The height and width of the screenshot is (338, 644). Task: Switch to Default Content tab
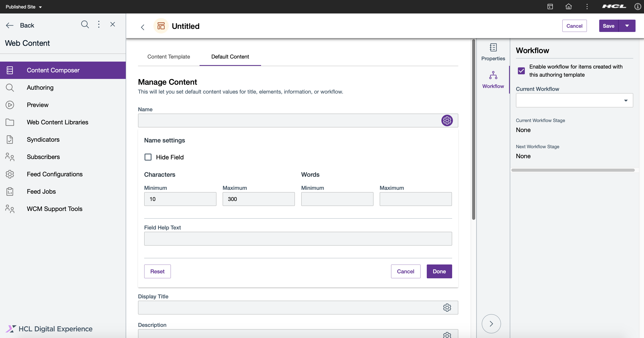pos(230,57)
